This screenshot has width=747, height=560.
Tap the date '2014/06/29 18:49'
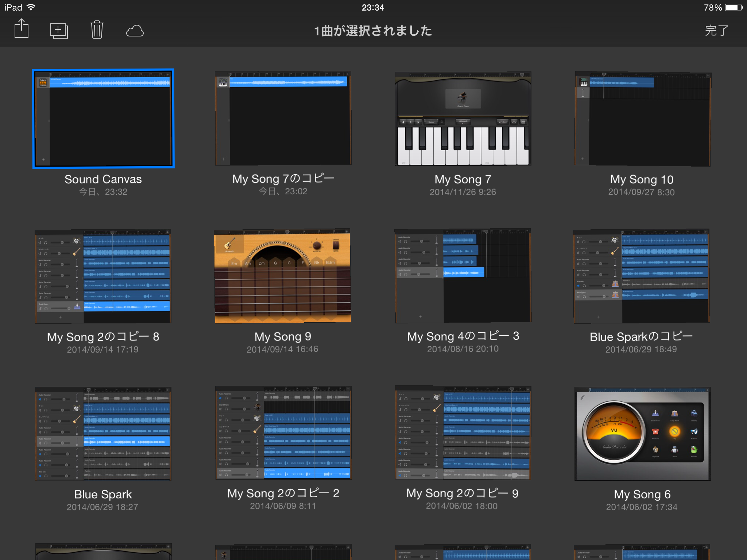click(x=641, y=350)
